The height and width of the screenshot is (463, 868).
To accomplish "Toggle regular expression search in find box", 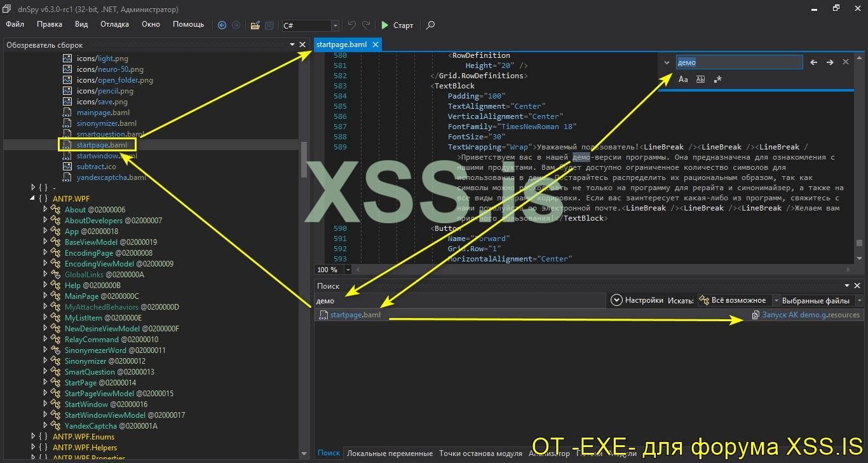I will [717, 79].
